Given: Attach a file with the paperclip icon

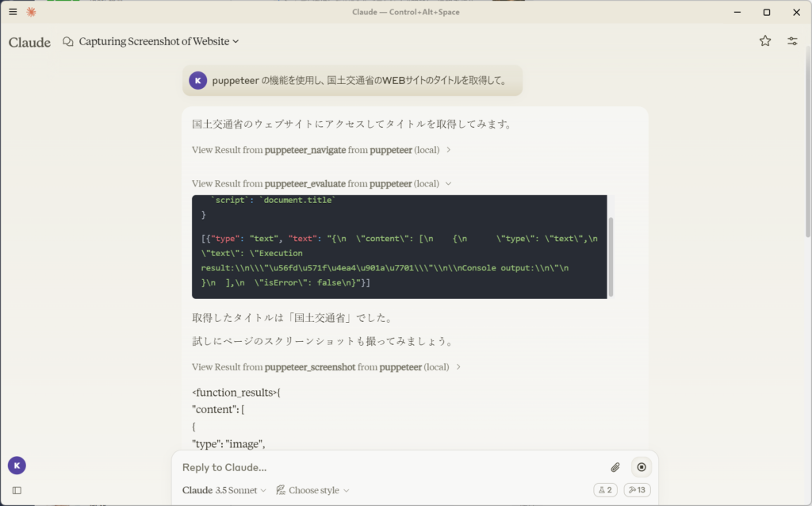Looking at the screenshot, I should click(615, 467).
